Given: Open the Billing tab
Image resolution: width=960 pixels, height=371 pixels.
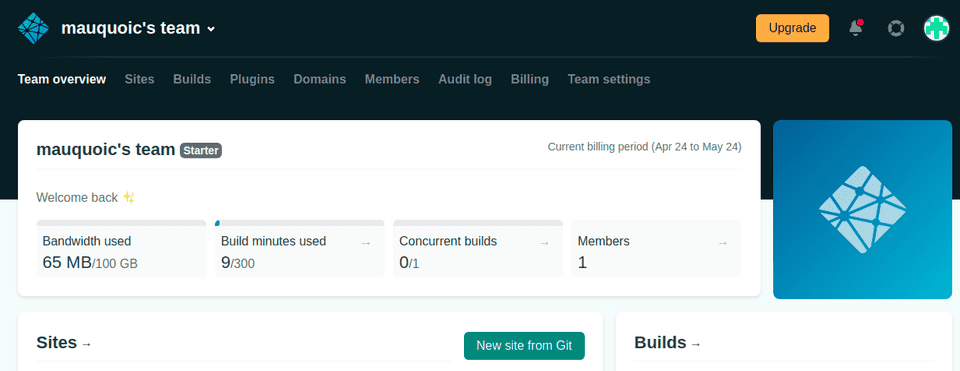Looking at the screenshot, I should click(530, 79).
